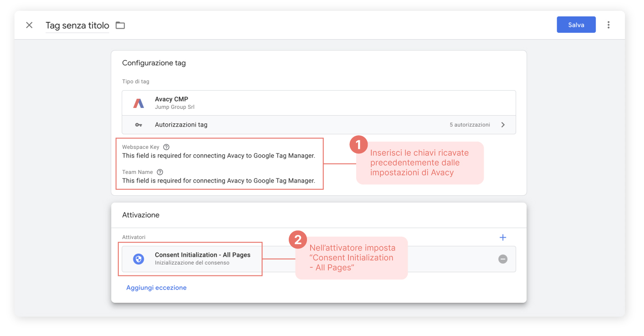Close the tag editor with the X
The height and width of the screenshot is (336, 644).
(x=29, y=25)
